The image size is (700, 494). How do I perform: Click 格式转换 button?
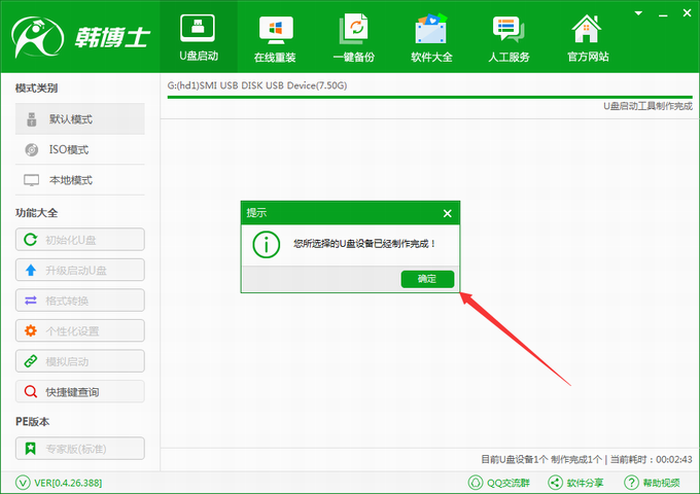click(80, 300)
